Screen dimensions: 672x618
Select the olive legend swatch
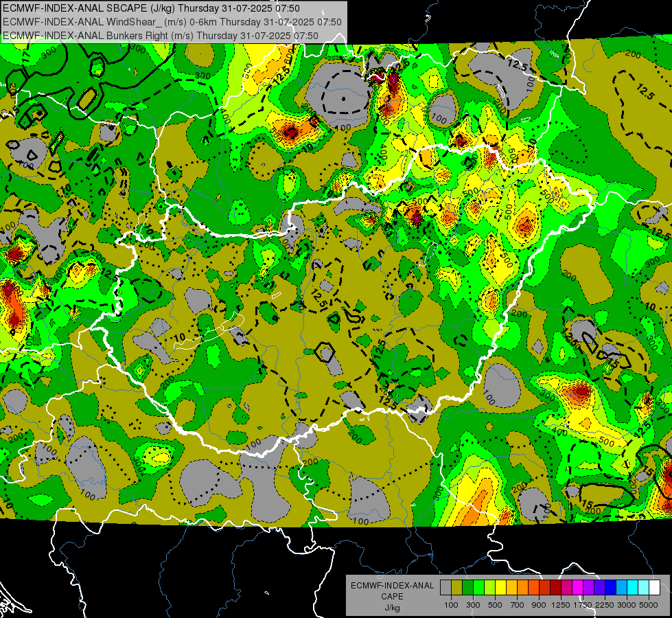pyautogui.click(x=456, y=587)
